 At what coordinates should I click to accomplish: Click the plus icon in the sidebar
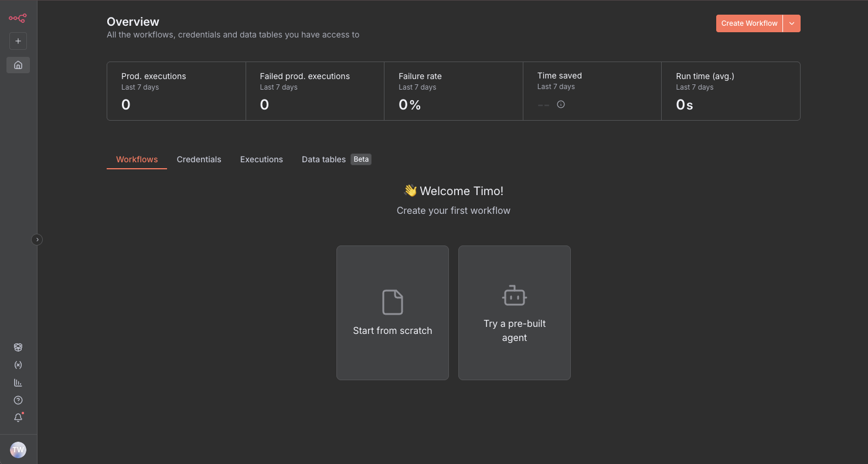(18, 41)
